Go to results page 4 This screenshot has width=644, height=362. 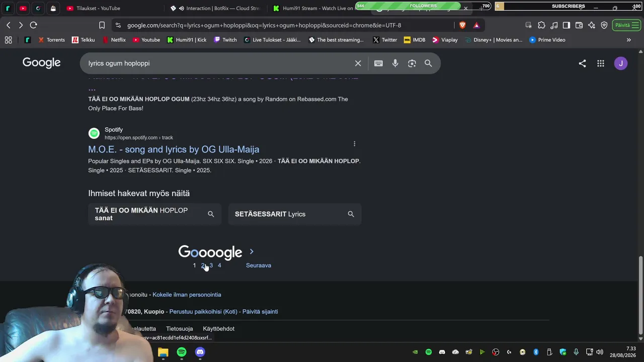click(x=219, y=265)
